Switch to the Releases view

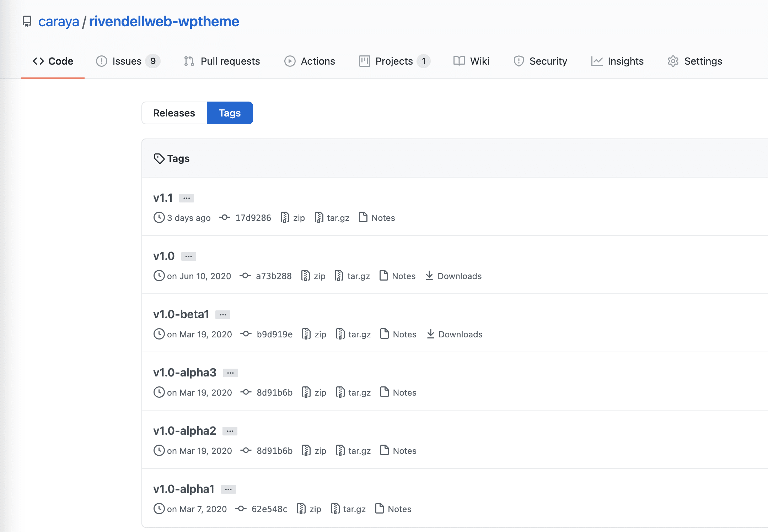[174, 113]
